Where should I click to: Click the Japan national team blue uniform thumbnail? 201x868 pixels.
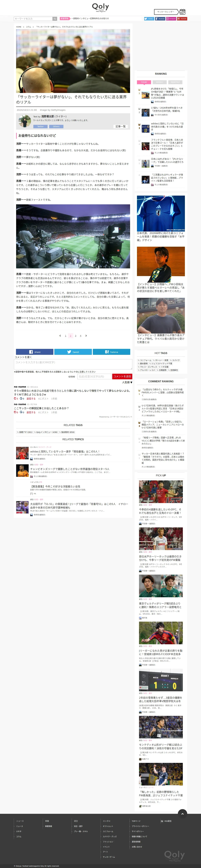click(x=161, y=213)
